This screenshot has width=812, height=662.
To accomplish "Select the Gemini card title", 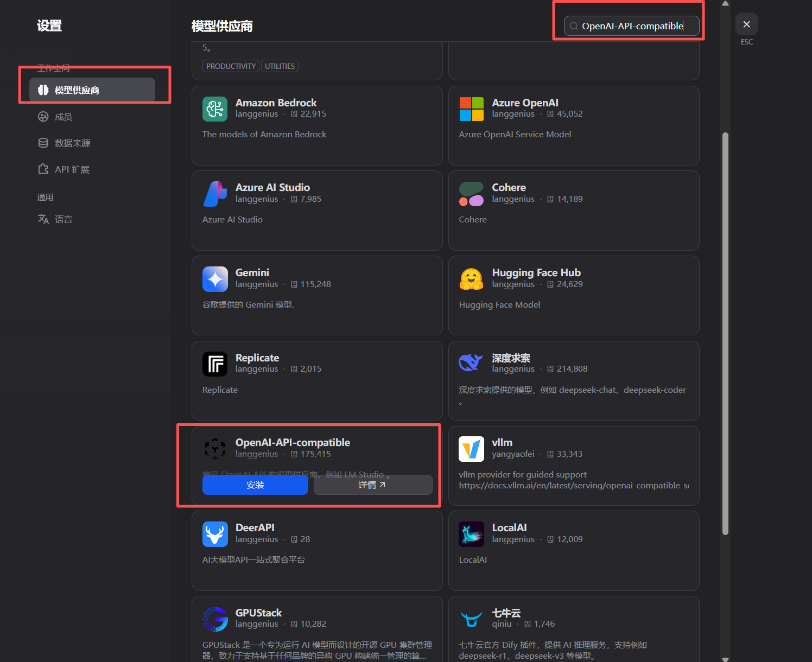I will coord(252,272).
